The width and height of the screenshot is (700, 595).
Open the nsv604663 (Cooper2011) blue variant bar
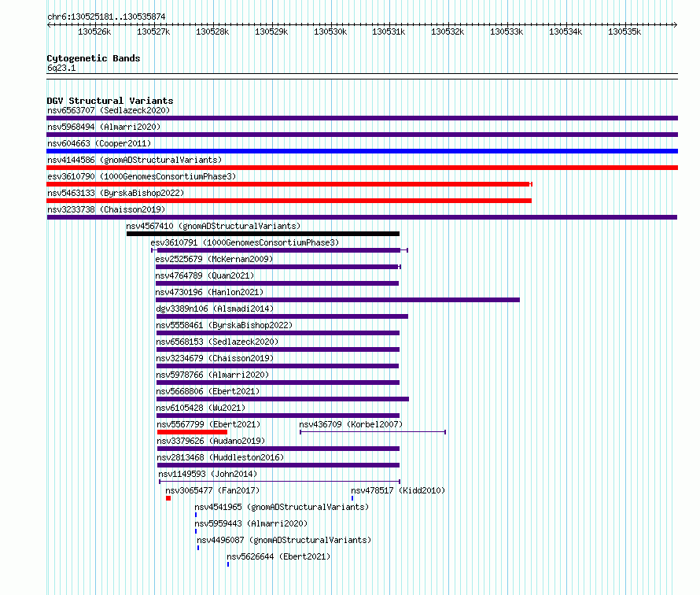pyautogui.click(x=362, y=151)
